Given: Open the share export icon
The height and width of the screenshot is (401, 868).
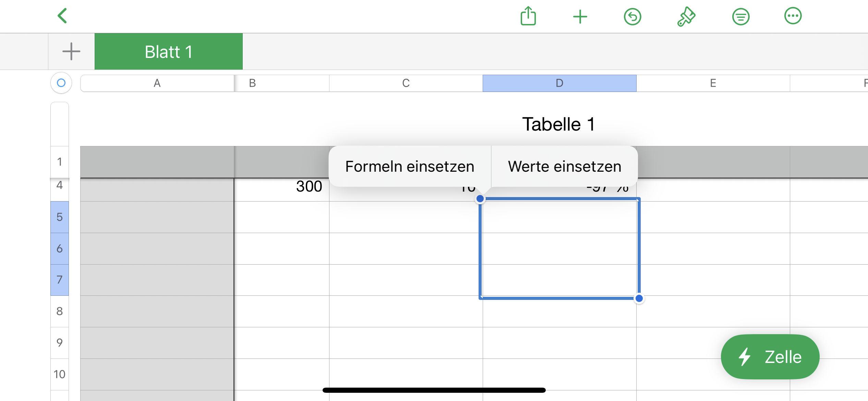Looking at the screenshot, I should (x=528, y=16).
